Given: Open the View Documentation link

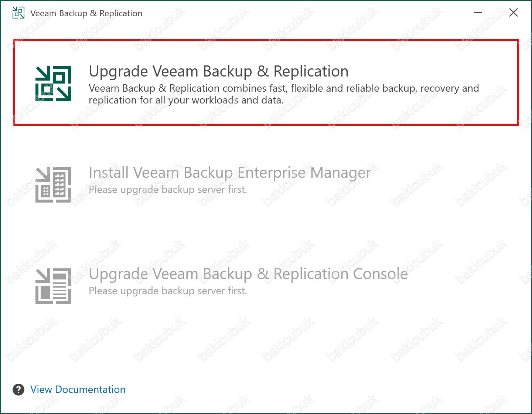Looking at the screenshot, I should [x=78, y=390].
